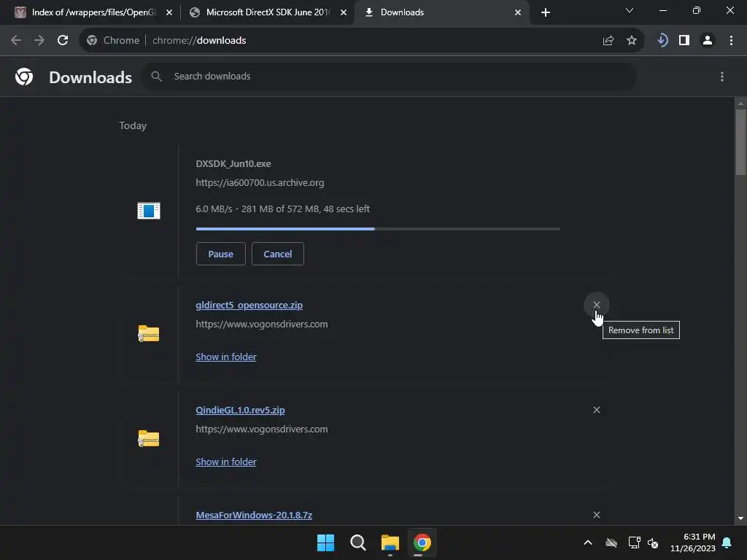This screenshot has width=747, height=560.
Task: Remove gldirect5_opensource.zip from the list
Action: [597, 305]
